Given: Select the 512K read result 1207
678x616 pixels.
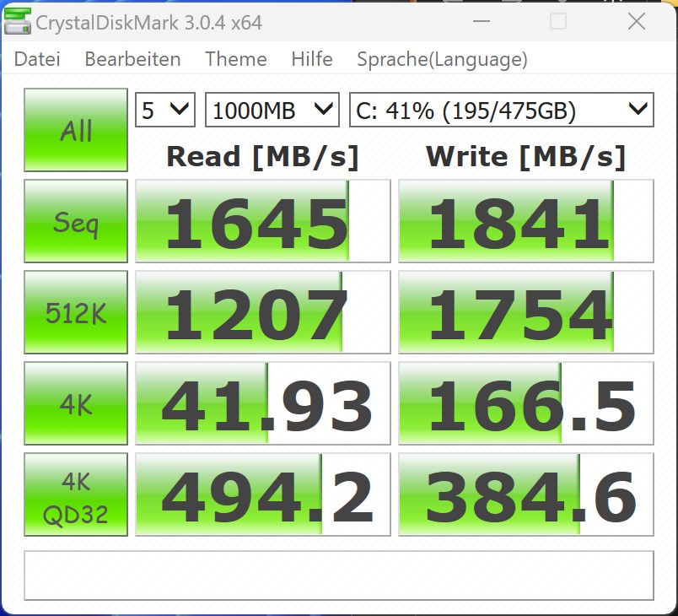Looking at the screenshot, I should coord(263,313).
